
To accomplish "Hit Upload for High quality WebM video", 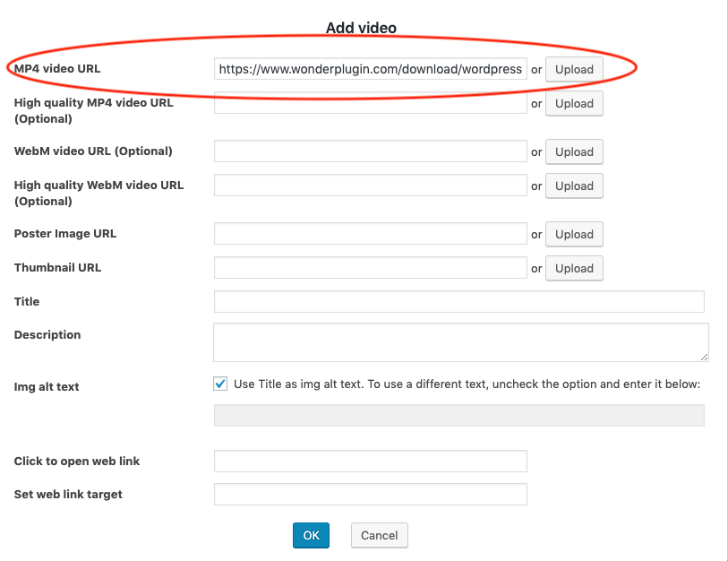I will point(574,186).
